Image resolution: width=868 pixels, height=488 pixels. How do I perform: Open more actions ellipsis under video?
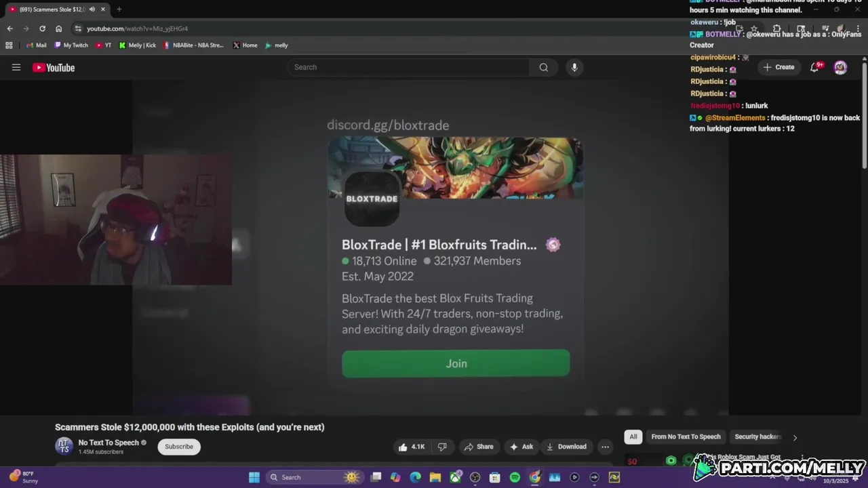[605, 447]
